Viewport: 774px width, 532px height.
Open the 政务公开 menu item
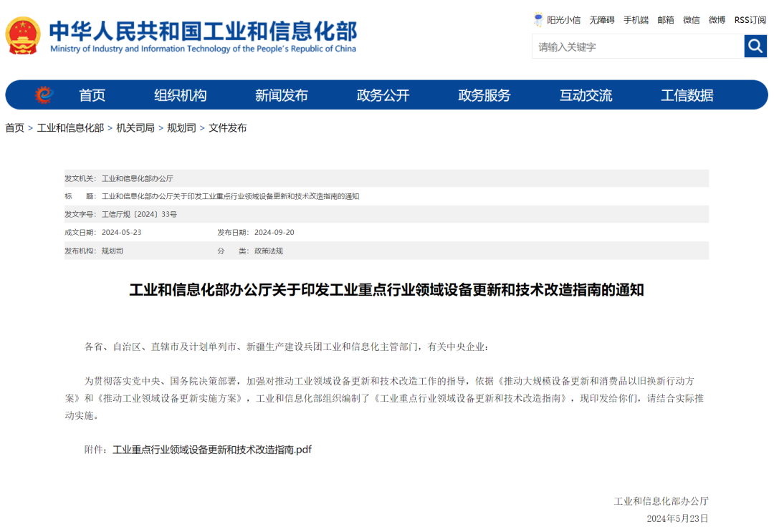coord(383,94)
